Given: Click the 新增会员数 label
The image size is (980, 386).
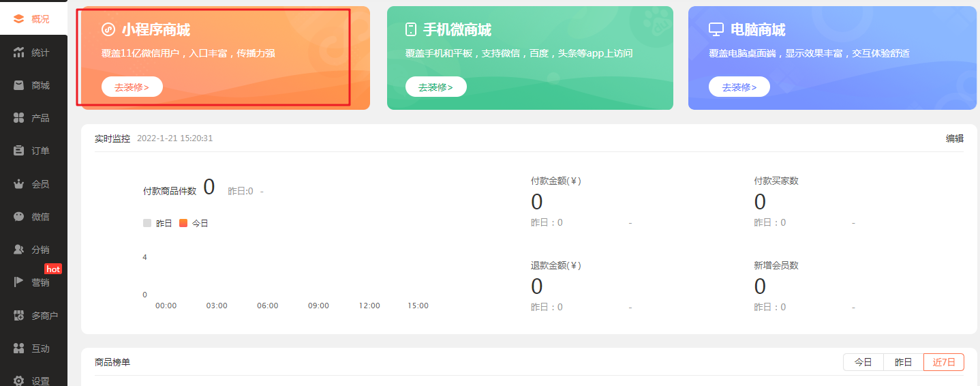Looking at the screenshot, I should coord(776,265).
